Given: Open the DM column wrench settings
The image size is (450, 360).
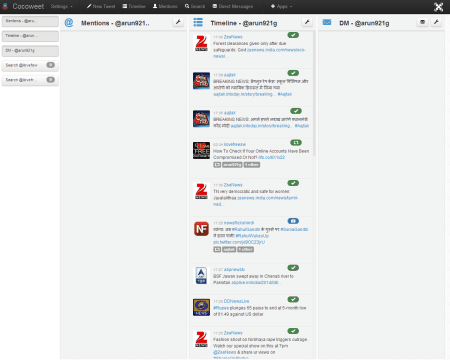Looking at the screenshot, I should pos(436,22).
